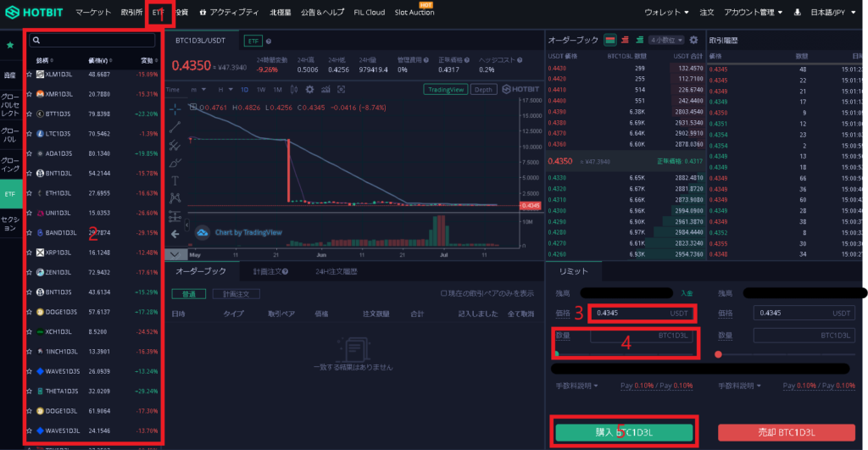Screen dimensions: 868x450
Task: Expand the buy-side fee explanation dropdown
Action: [576, 386]
